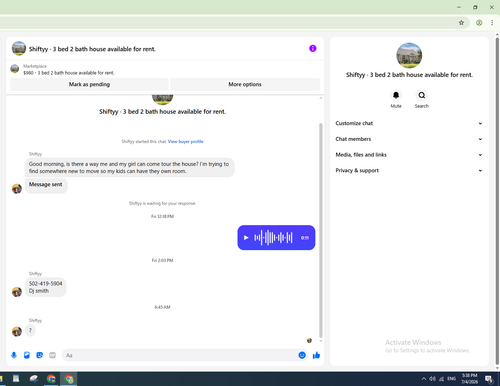Screen dimensions: 500x386
Task: Play the sent voice message
Action: click(x=246, y=238)
